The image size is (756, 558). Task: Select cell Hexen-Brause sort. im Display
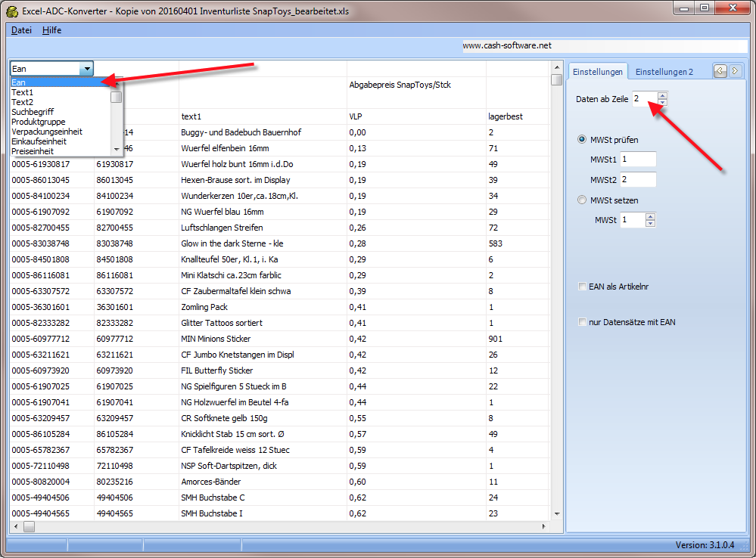point(263,180)
